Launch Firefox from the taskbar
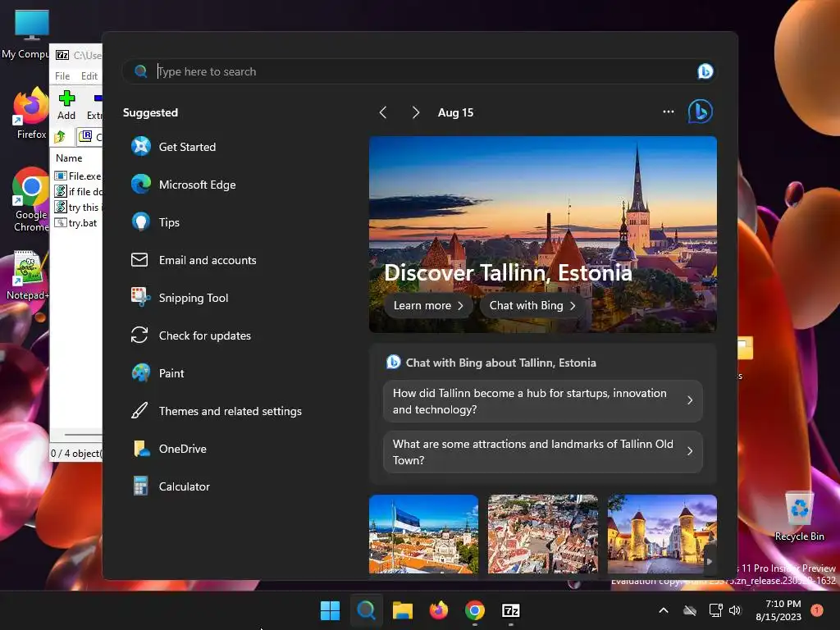 coord(439,610)
